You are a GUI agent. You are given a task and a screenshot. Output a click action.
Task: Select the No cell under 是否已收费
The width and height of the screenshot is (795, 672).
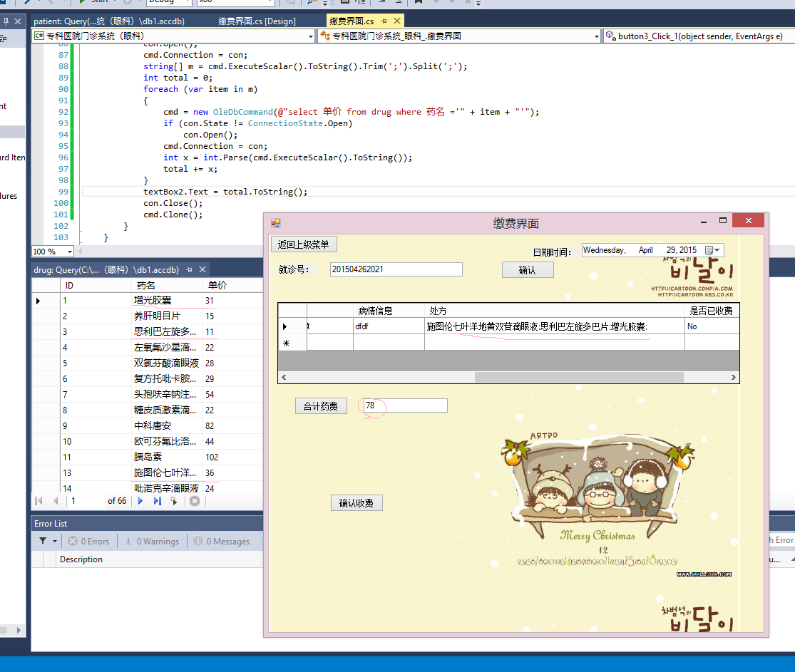(712, 326)
